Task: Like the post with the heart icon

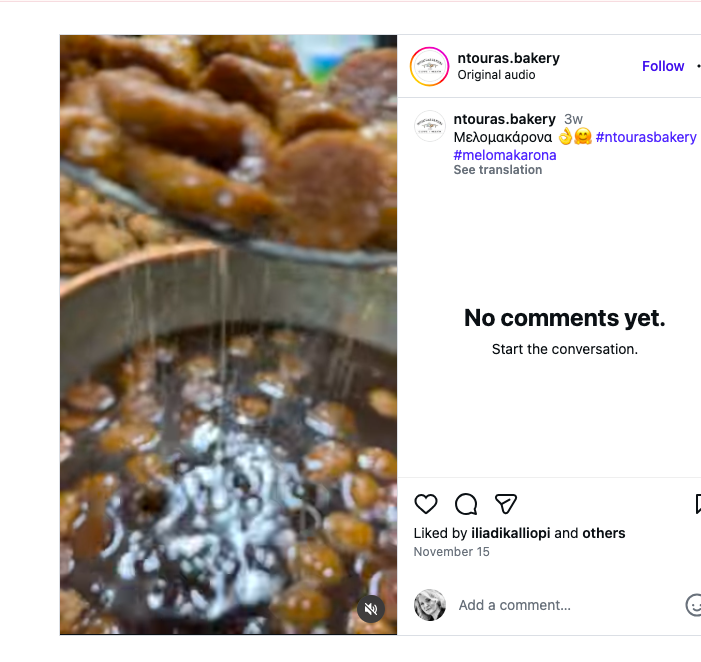Action: point(426,504)
